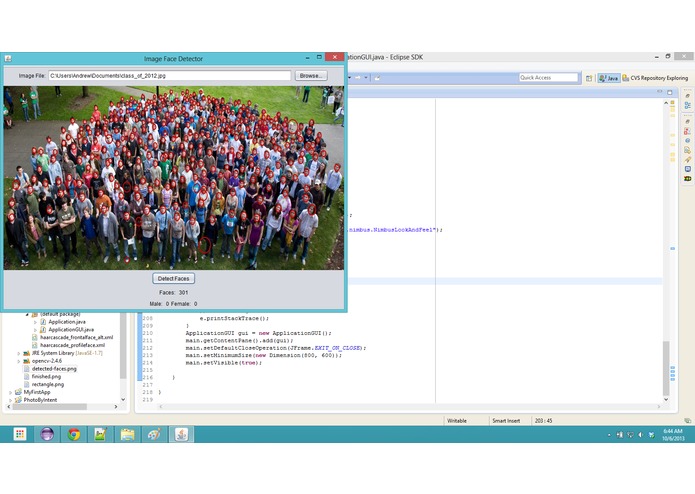Screen dimensions: 695x494
Task: Click the Quick Access field in Eclipse
Action: (548, 78)
